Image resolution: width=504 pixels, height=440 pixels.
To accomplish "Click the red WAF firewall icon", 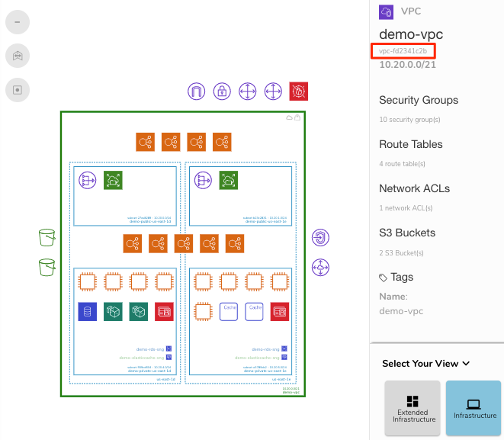I will click(298, 92).
